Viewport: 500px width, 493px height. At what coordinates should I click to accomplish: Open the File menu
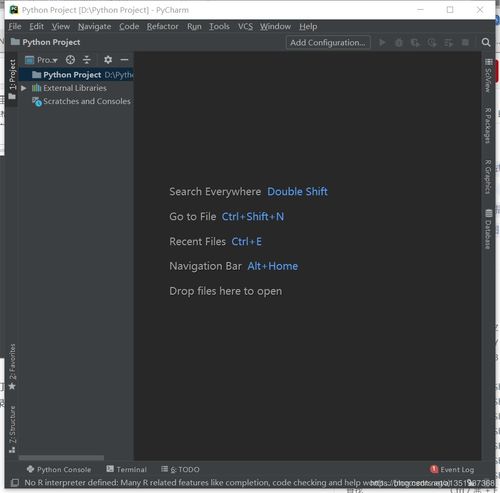coord(15,26)
